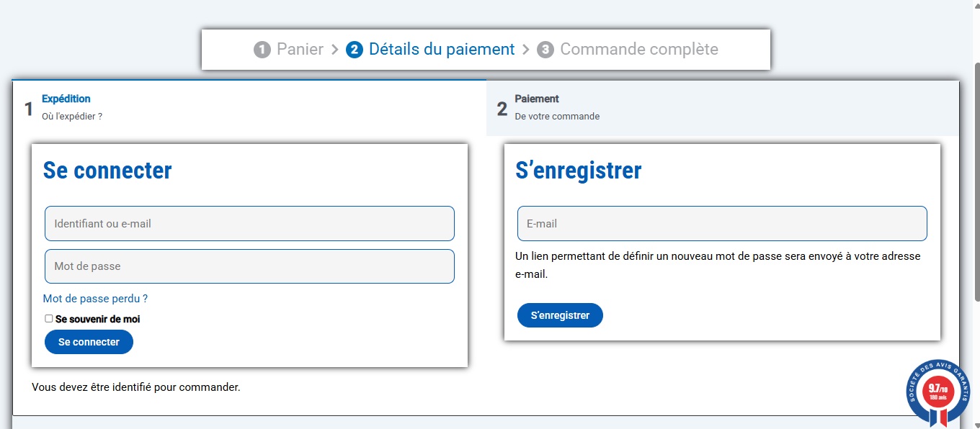This screenshot has width=980, height=429.
Task: Open the Mot de passe perdu ? link
Action: click(x=95, y=299)
